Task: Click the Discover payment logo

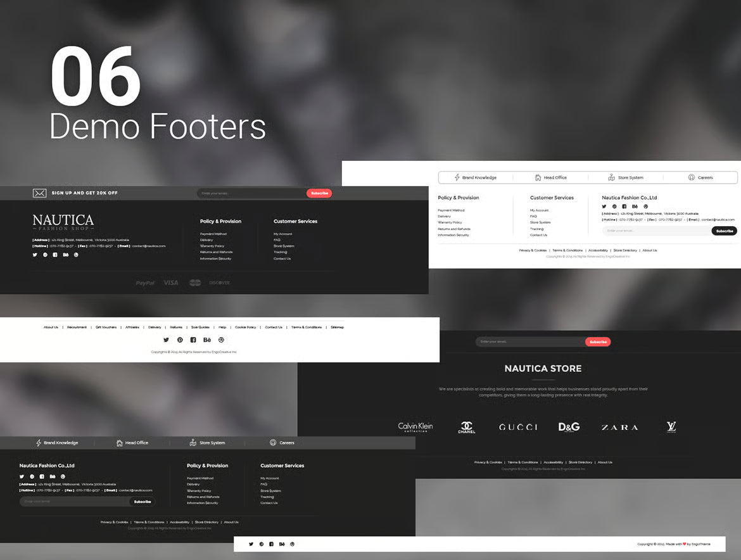Action: pos(220,283)
